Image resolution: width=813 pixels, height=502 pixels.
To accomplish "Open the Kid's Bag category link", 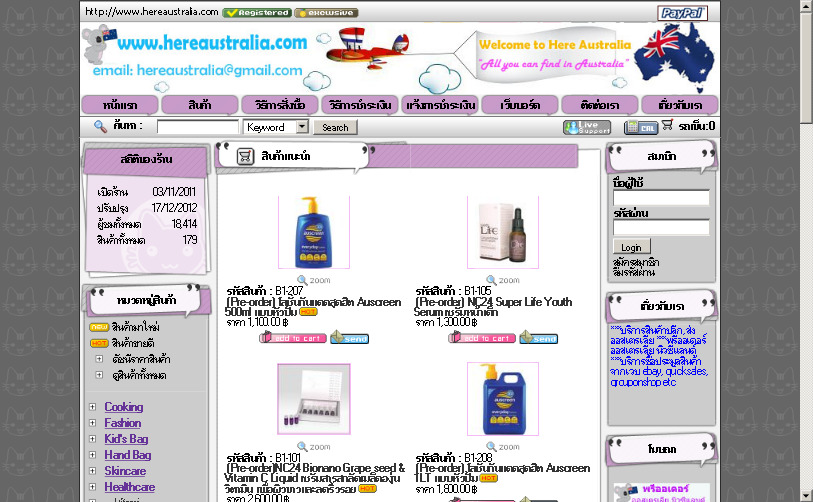I will point(127,439).
